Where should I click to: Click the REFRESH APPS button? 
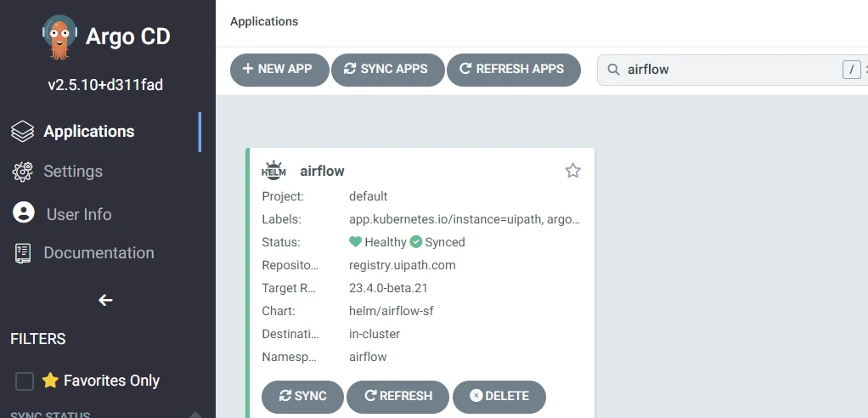click(x=514, y=70)
